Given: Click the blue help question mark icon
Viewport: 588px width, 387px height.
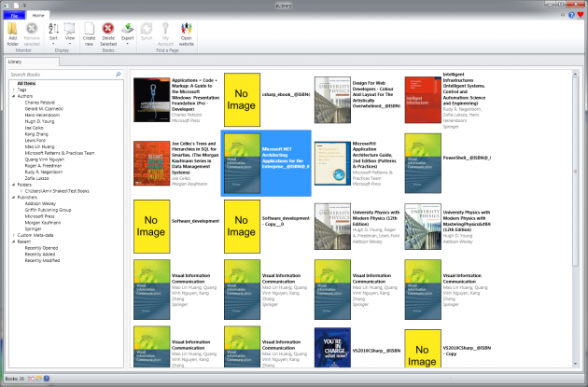Looking at the screenshot, I should 571,15.
